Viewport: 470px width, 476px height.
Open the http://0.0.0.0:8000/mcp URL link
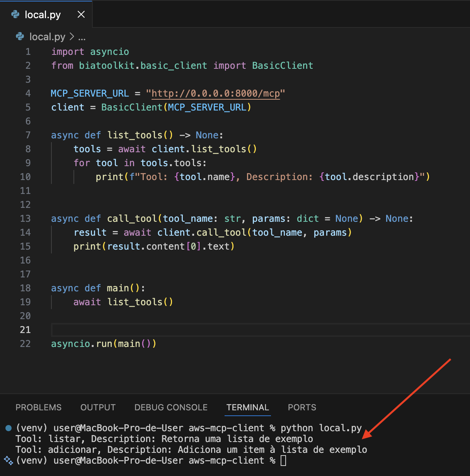click(216, 93)
